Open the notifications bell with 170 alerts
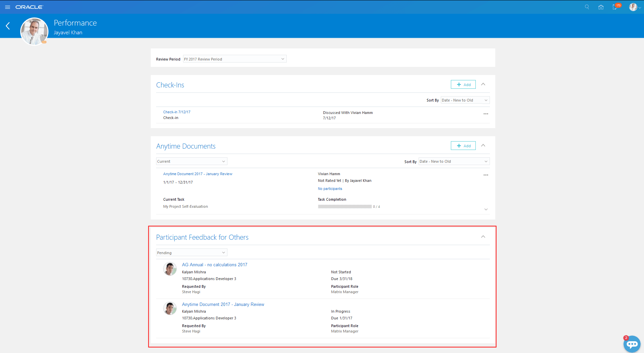 coord(615,7)
